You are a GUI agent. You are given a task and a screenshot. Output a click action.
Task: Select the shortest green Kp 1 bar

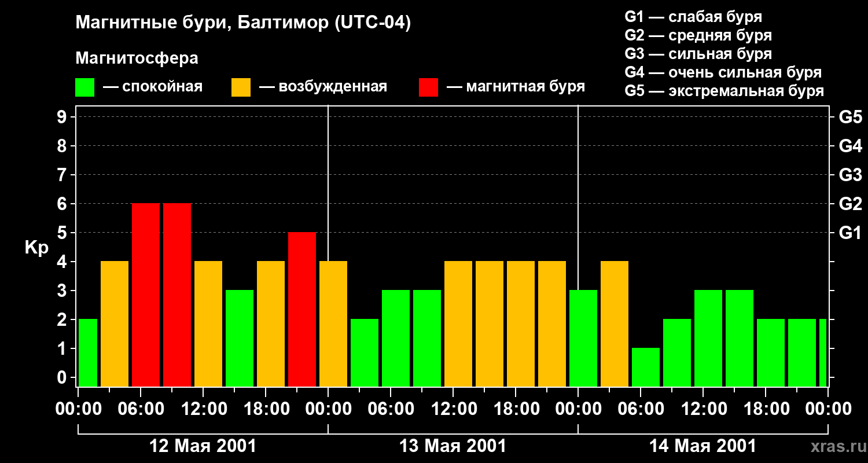coord(646,367)
